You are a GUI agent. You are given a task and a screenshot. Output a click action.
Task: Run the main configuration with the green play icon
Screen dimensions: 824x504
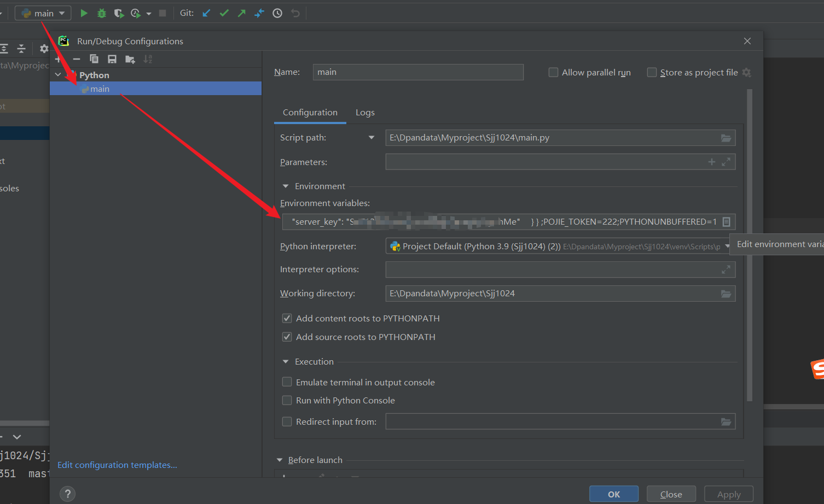(x=83, y=13)
